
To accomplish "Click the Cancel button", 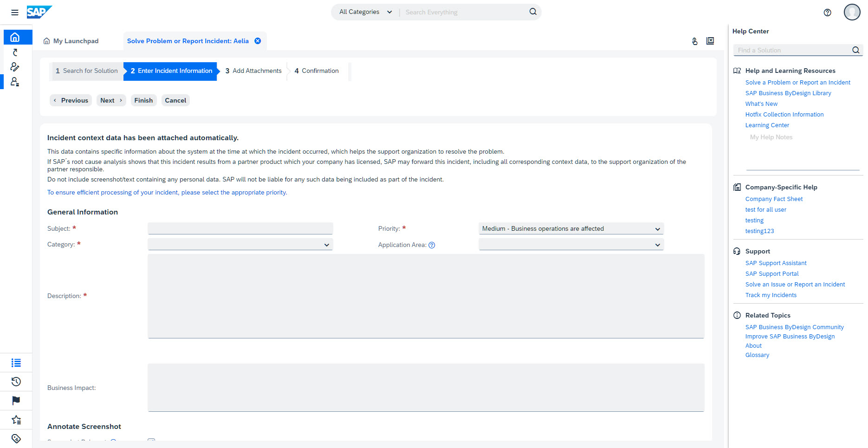I will pos(175,100).
